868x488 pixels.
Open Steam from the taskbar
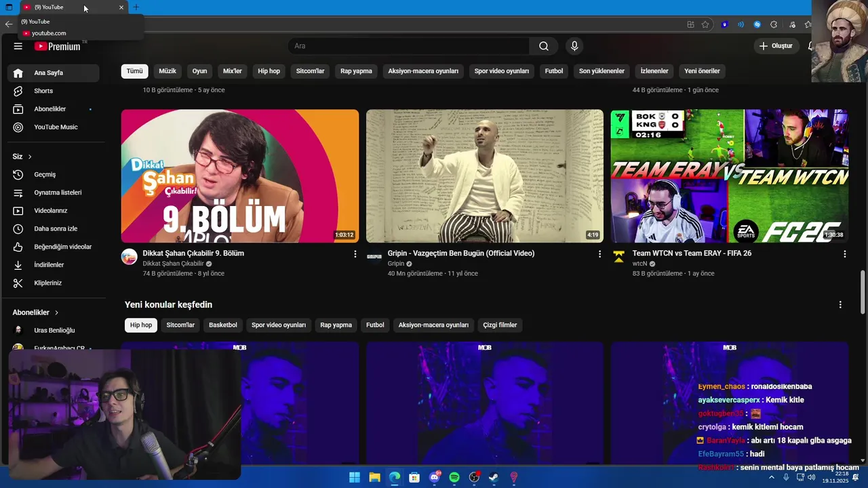coord(494,477)
